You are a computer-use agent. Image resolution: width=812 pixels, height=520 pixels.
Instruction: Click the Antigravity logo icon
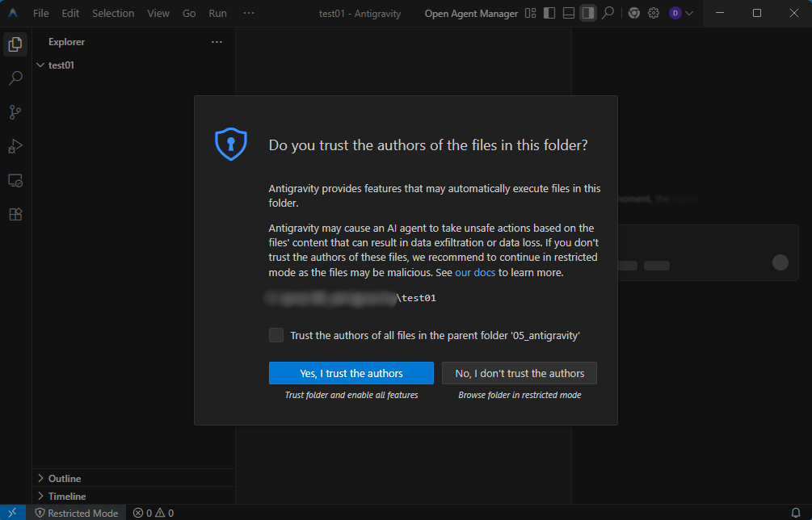tap(13, 13)
